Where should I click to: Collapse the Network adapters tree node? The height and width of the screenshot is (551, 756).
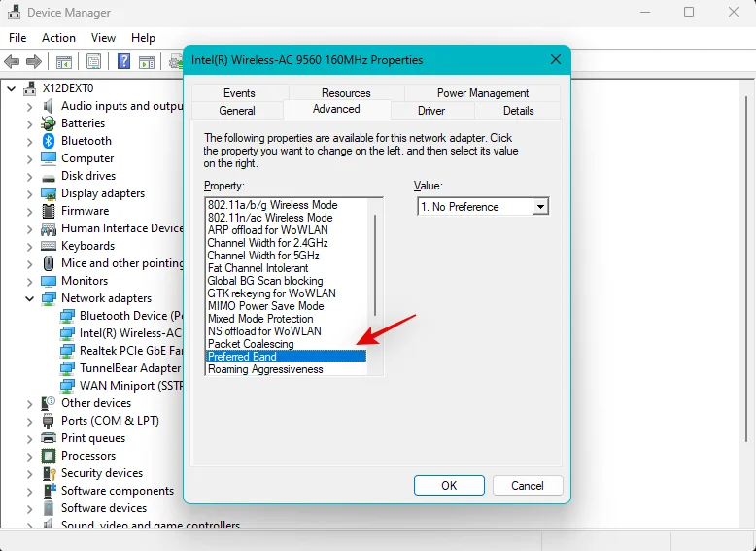tap(30, 298)
